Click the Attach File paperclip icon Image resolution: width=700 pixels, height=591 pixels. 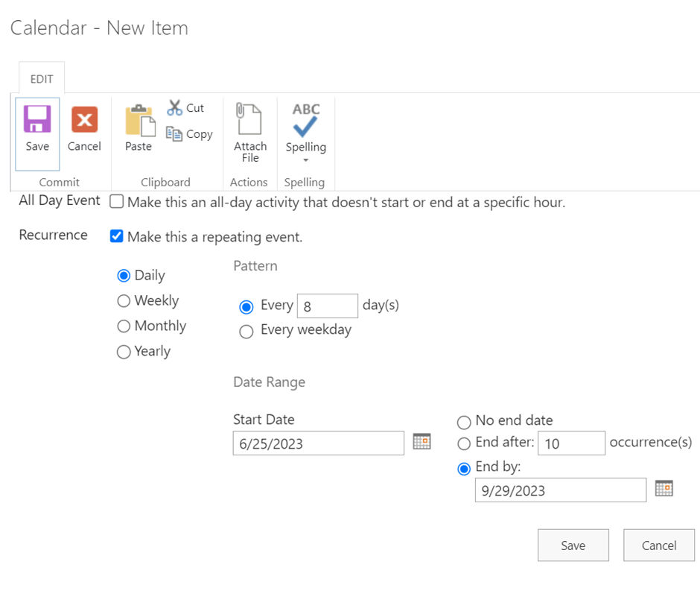(x=249, y=118)
